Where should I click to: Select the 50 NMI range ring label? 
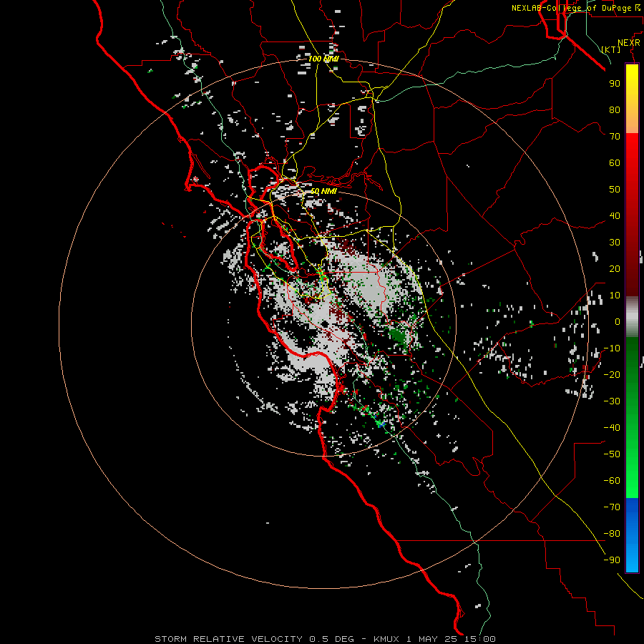(323, 191)
